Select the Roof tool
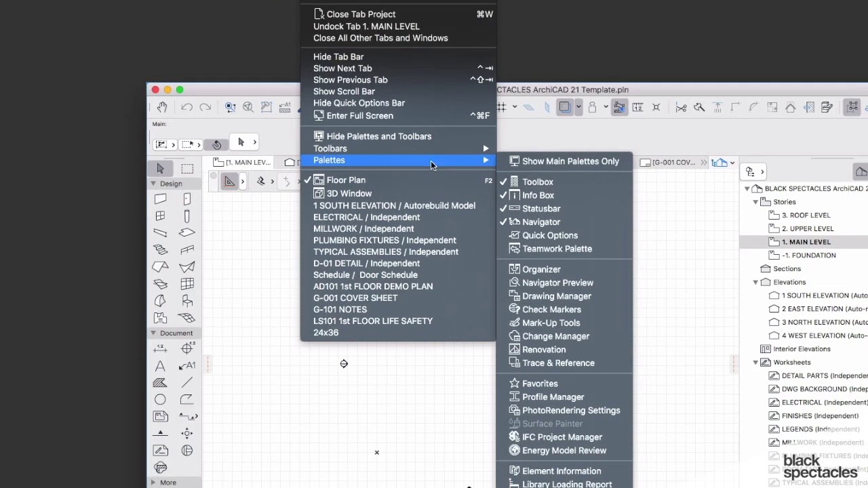868x488 pixels. pos(160,267)
